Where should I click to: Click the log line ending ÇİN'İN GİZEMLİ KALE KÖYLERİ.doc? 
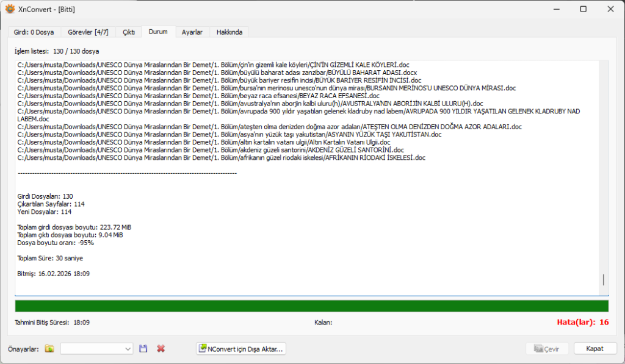tap(213, 65)
